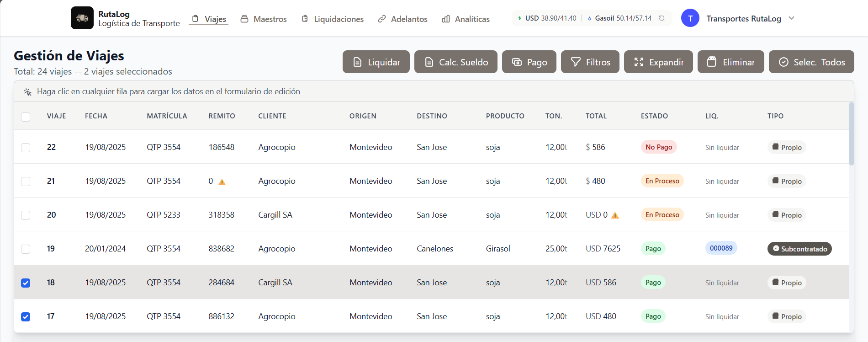Click the user avatar circle labeled T
The image size is (868, 342).
click(x=690, y=18)
